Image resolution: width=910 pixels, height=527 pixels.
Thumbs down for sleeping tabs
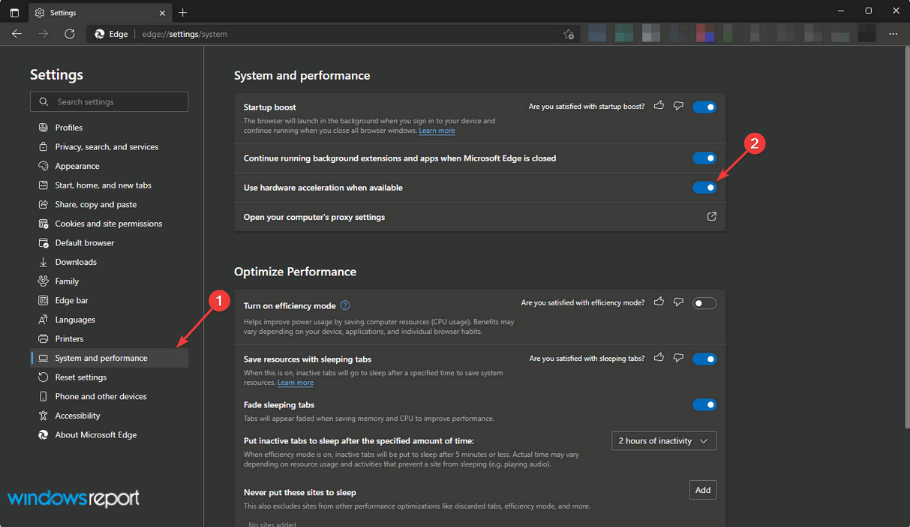[x=678, y=358]
